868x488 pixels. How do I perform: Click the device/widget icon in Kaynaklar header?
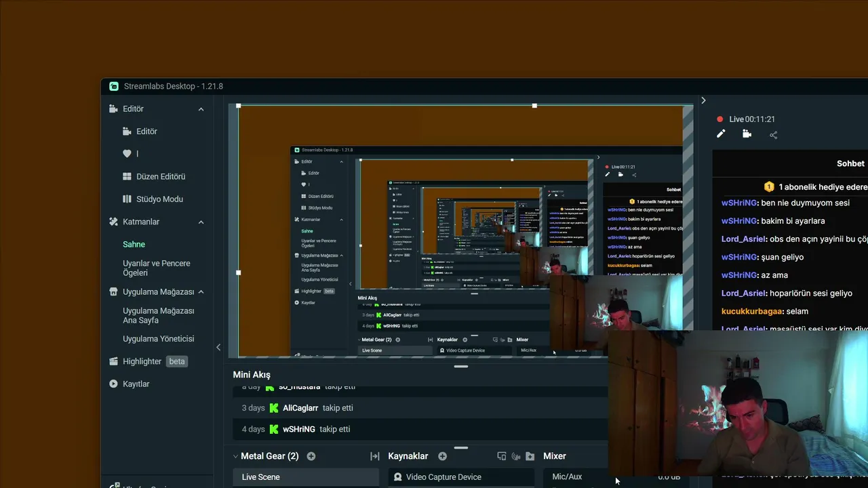point(502,456)
